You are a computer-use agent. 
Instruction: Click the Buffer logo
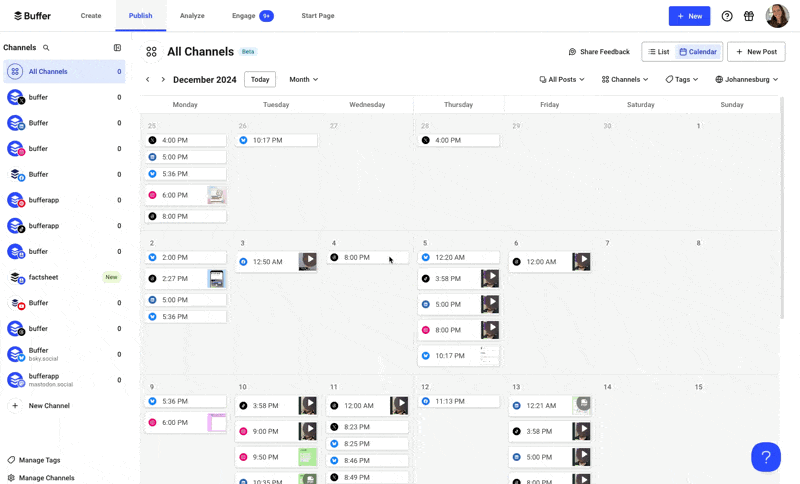click(32, 16)
